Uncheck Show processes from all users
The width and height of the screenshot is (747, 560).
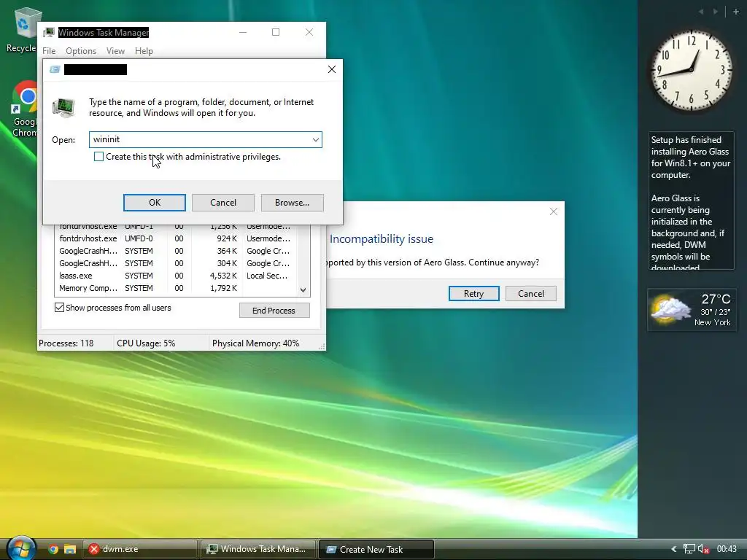(x=59, y=308)
